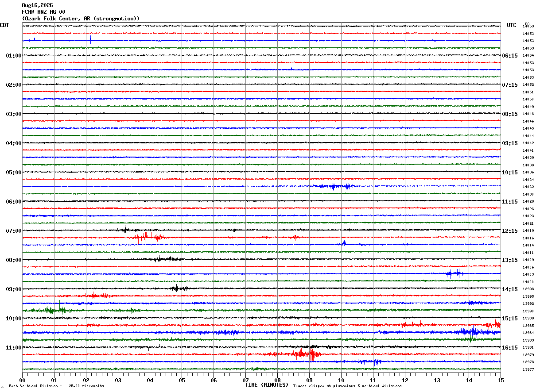
Task: Click the 07:00 CDT hour label
Action: tap(14, 231)
